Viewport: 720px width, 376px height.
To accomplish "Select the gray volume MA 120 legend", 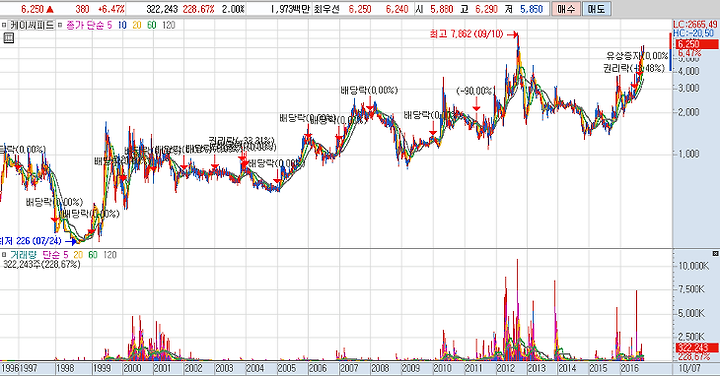I will pyautogui.click(x=110, y=255).
